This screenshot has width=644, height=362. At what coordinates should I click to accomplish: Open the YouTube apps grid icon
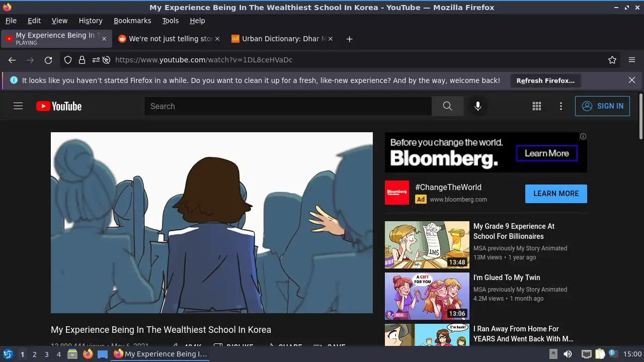(537, 106)
